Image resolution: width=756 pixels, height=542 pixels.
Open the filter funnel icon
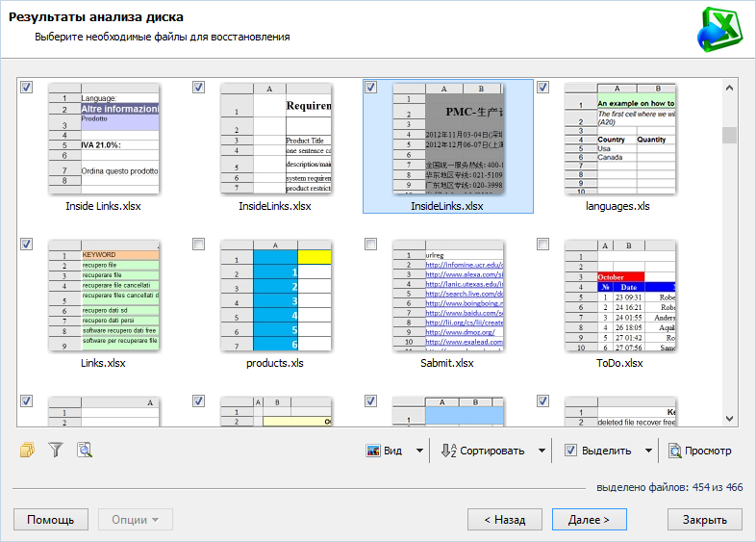tap(56, 450)
